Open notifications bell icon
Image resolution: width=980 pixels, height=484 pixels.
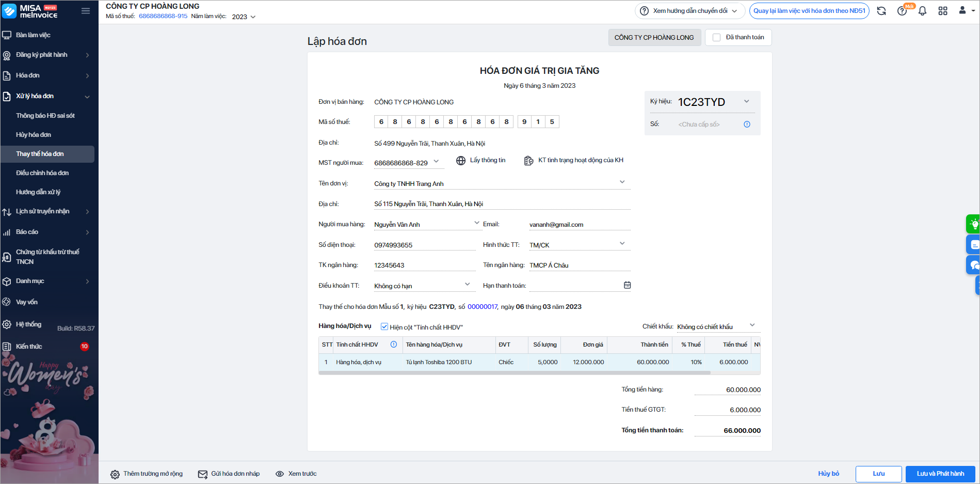click(x=922, y=11)
